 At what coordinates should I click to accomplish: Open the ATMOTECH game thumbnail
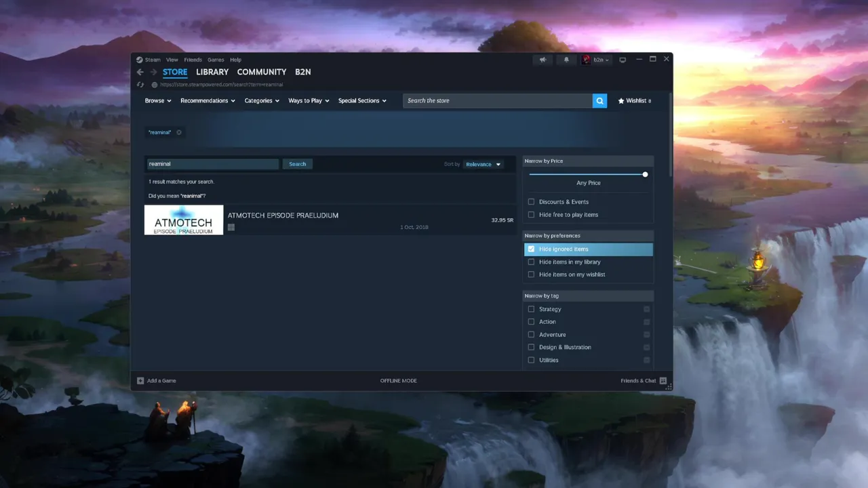click(x=184, y=220)
